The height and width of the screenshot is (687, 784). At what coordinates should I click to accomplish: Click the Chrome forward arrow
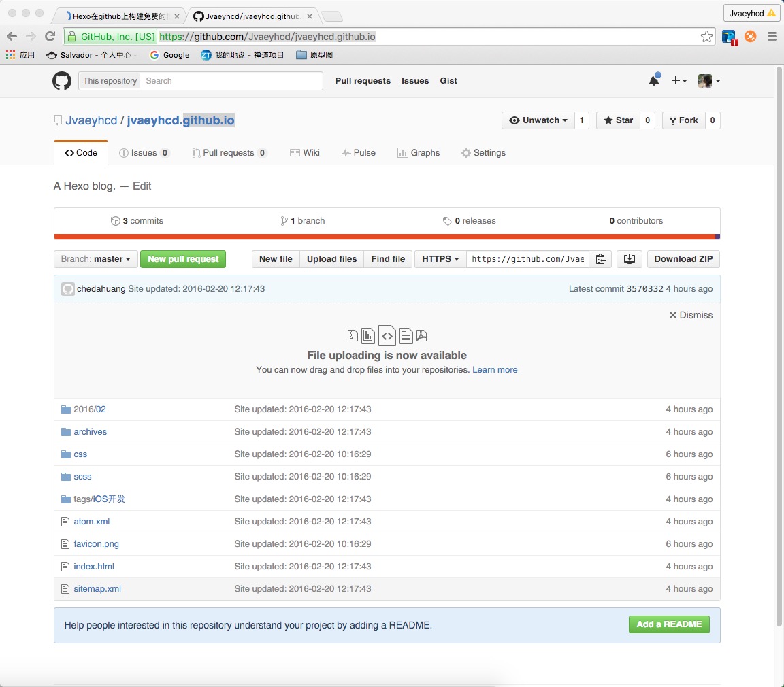[x=31, y=37]
